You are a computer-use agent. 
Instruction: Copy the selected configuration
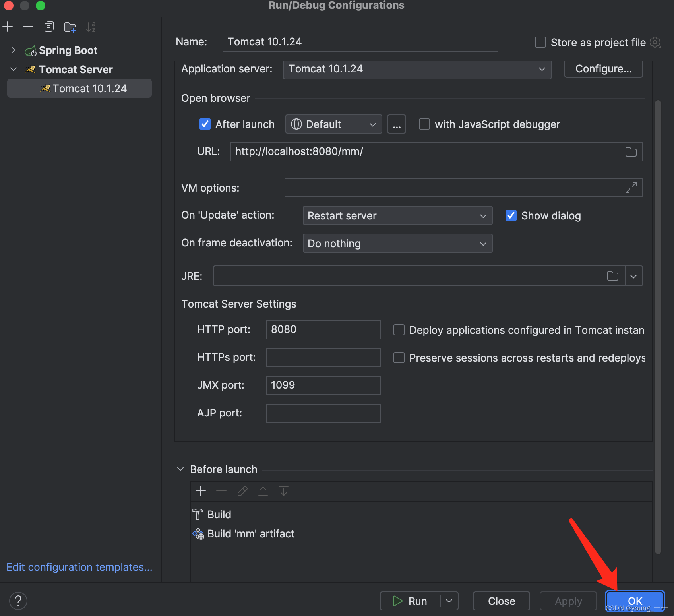click(x=49, y=27)
